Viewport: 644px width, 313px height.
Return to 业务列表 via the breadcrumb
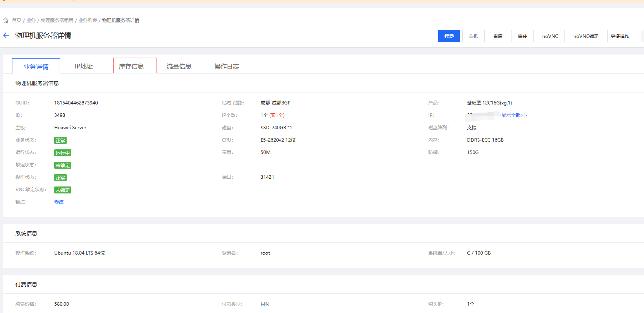pyautogui.click(x=88, y=21)
